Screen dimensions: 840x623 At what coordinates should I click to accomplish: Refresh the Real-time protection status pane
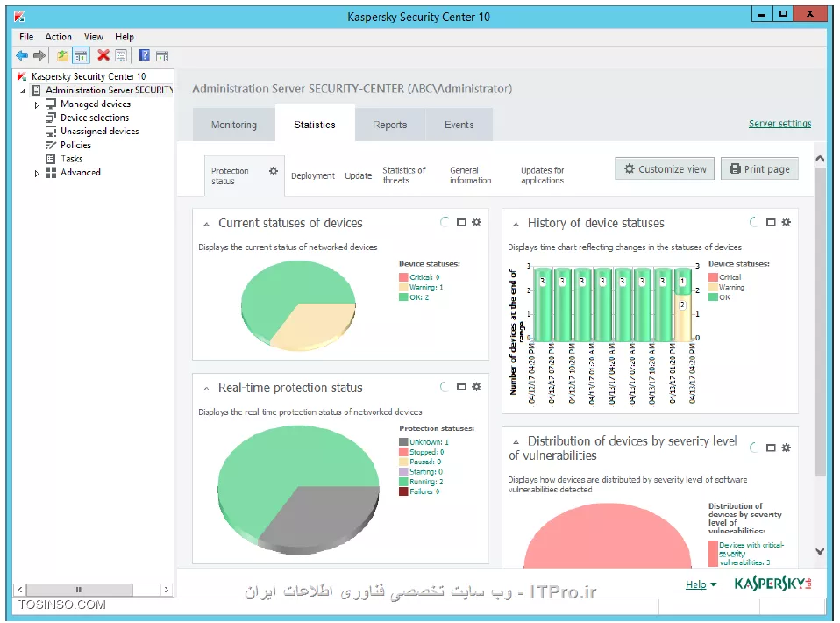(x=445, y=387)
